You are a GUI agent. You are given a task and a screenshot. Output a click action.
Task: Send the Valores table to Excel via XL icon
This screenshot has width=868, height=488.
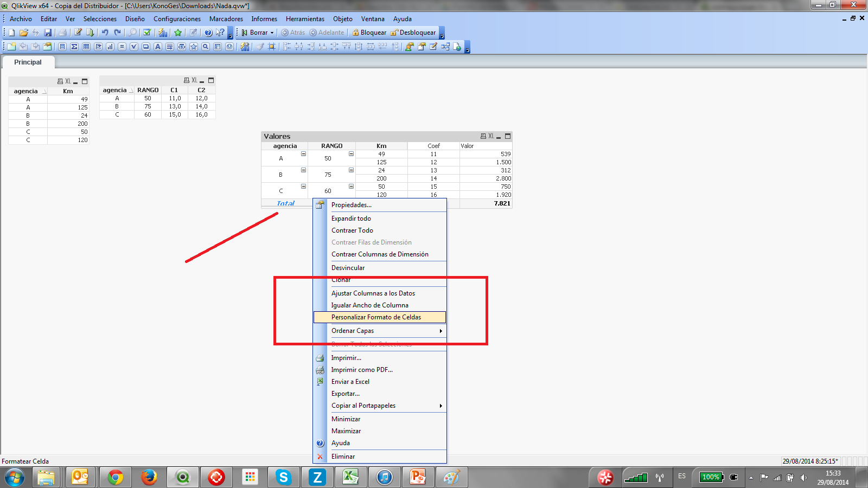tap(491, 136)
